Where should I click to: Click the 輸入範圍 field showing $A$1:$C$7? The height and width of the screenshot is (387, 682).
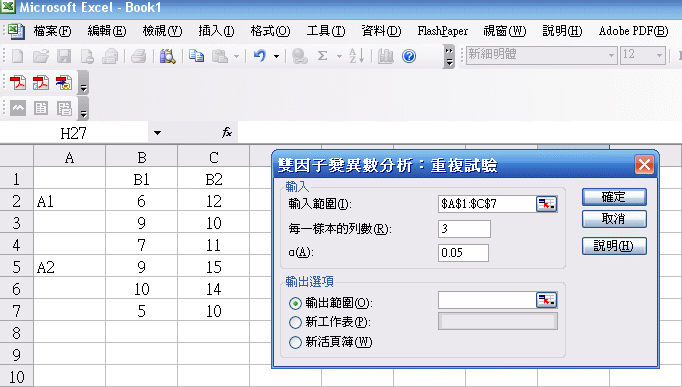(487, 204)
